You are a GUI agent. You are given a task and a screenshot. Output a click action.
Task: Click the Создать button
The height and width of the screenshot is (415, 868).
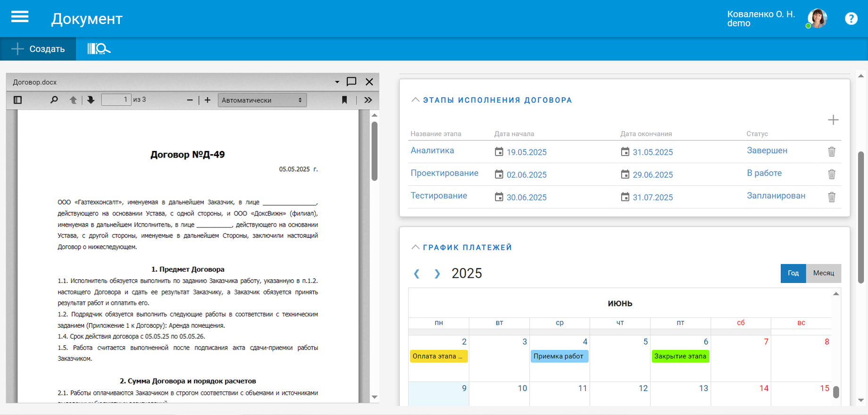click(x=38, y=49)
